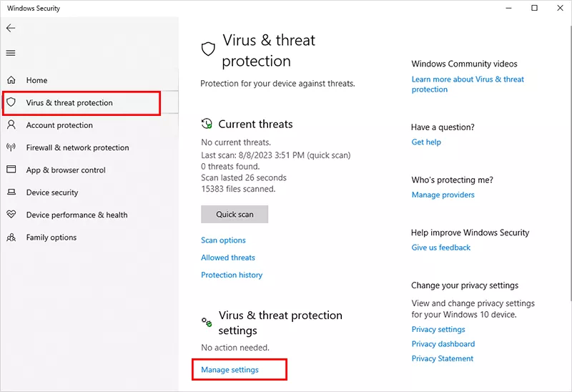Click Manage settings under protection settings
Screen dimensions: 572x392
[x=230, y=370]
